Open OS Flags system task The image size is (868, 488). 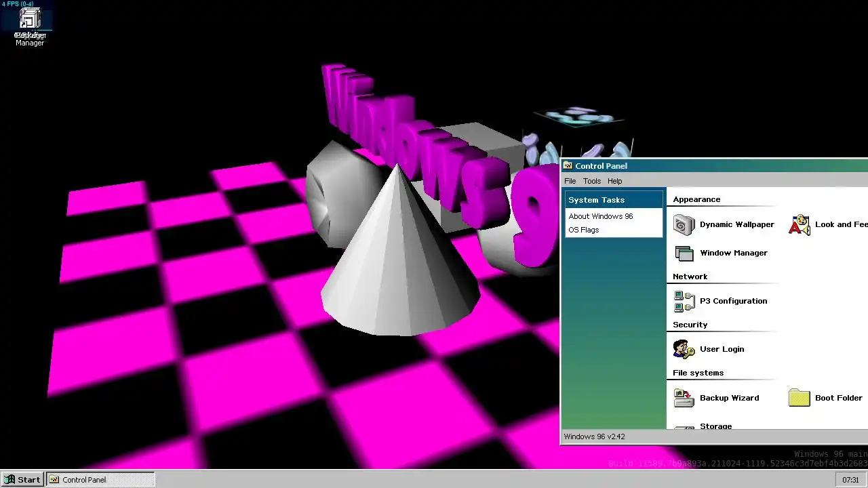pos(584,230)
